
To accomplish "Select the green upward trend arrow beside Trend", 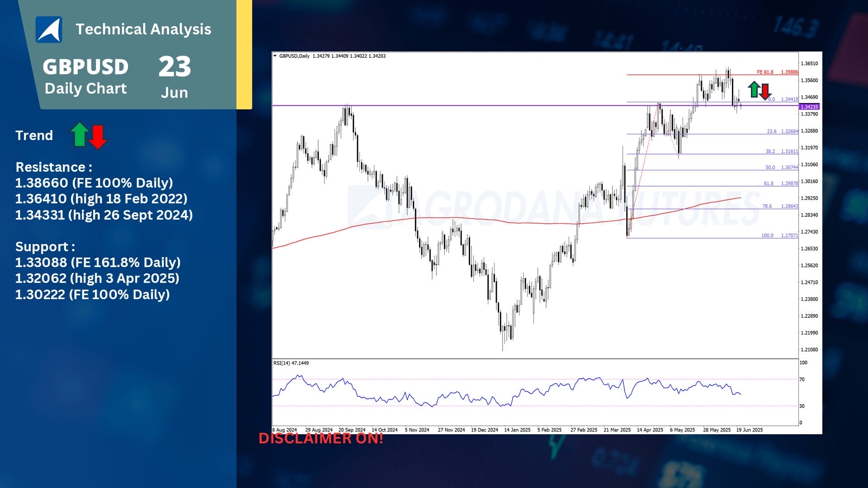I will [x=79, y=135].
